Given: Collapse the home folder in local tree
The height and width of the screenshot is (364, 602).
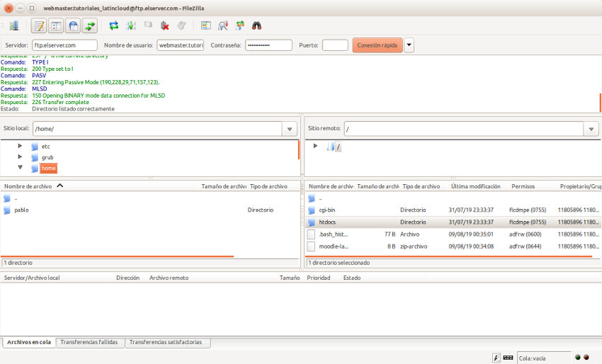Looking at the screenshot, I should pos(20,167).
